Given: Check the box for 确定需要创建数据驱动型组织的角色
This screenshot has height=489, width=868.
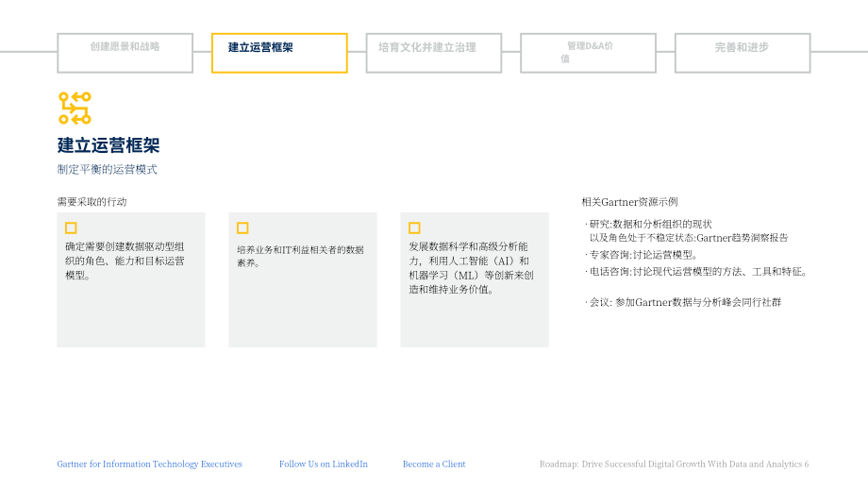Looking at the screenshot, I should pos(71,228).
